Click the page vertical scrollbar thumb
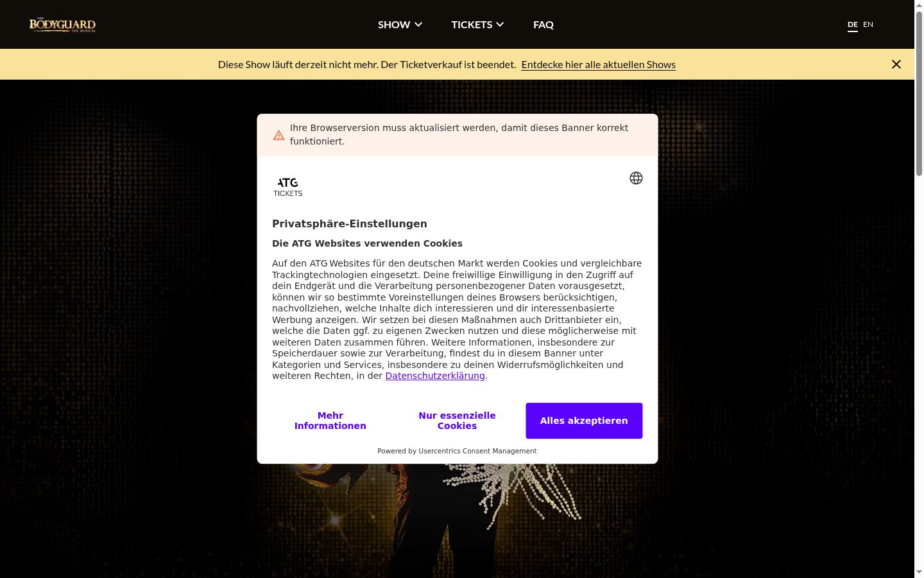924x578 pixels. point(919,93)
